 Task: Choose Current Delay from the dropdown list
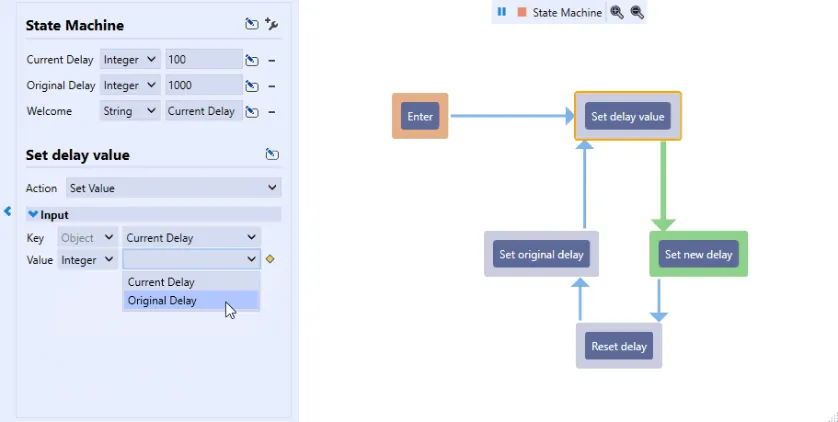(191, 282)
